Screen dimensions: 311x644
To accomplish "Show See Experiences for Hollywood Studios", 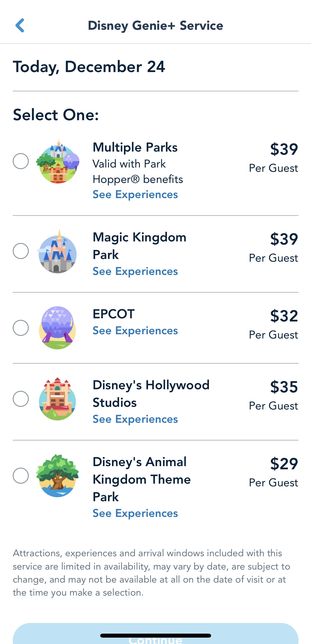I will [x=135, y=419].
